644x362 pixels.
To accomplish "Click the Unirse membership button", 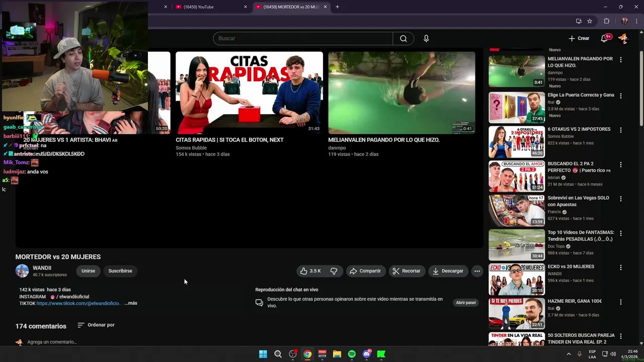I will click(88, 271).
